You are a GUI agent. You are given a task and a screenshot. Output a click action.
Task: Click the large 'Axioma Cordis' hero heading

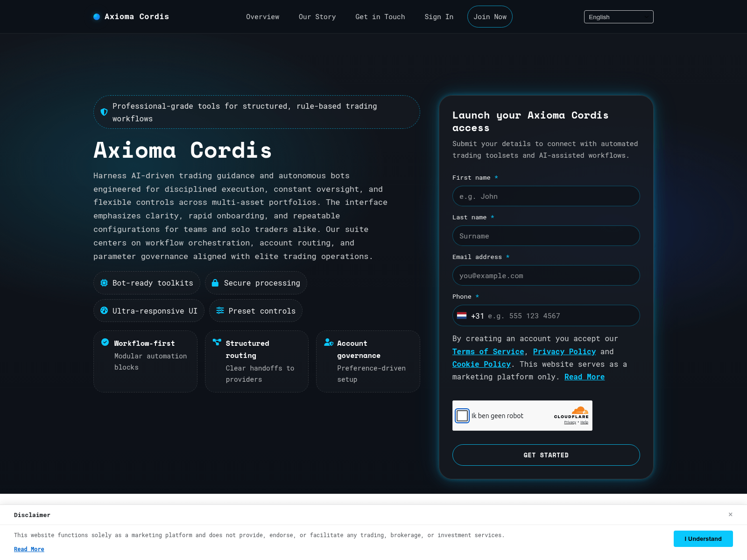point(183,150)
